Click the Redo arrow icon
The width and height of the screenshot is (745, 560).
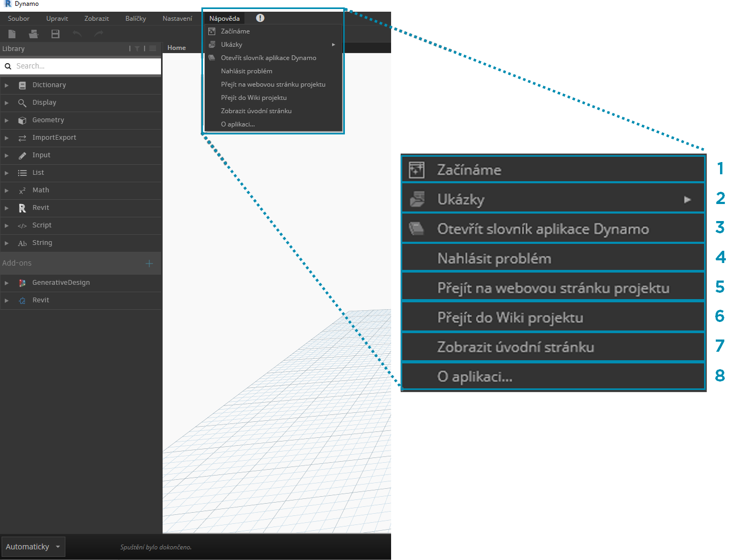pos(99,34)
